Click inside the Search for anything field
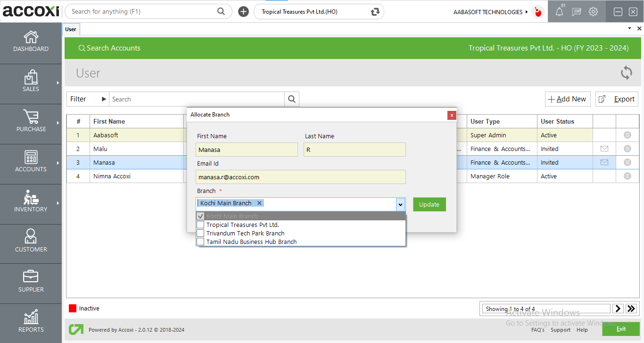 [x=141, y=11]
